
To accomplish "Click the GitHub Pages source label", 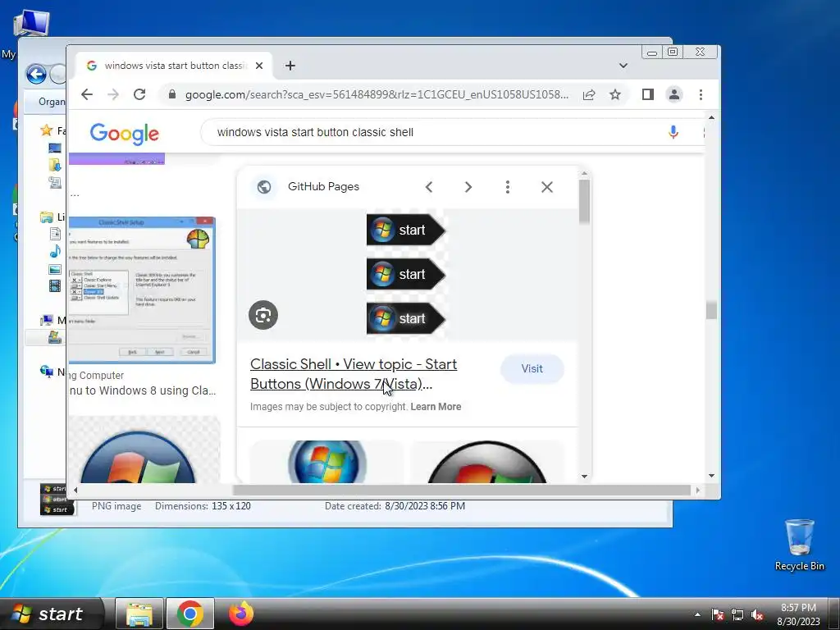I will 323,186.
